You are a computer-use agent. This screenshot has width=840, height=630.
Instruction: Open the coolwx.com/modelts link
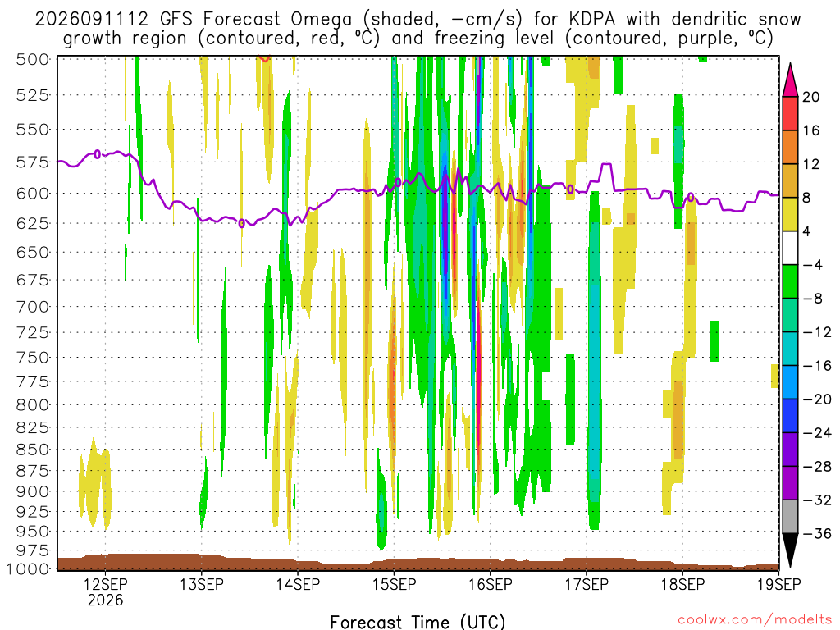755,620
